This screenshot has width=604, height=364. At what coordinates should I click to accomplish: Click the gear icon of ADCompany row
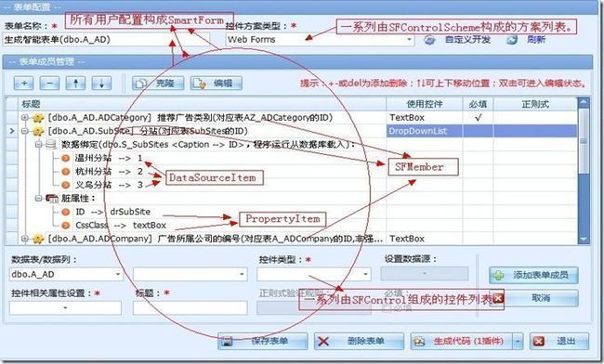point(38,239)
